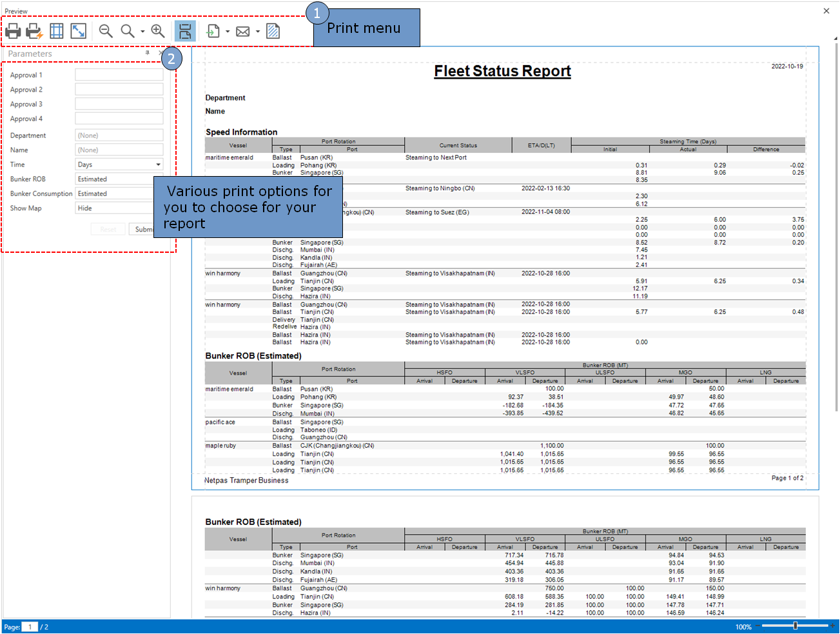The width and height of the screenshot is (840, 634).
Task: Click the Submit button
Action: click(x=143, y=230)
